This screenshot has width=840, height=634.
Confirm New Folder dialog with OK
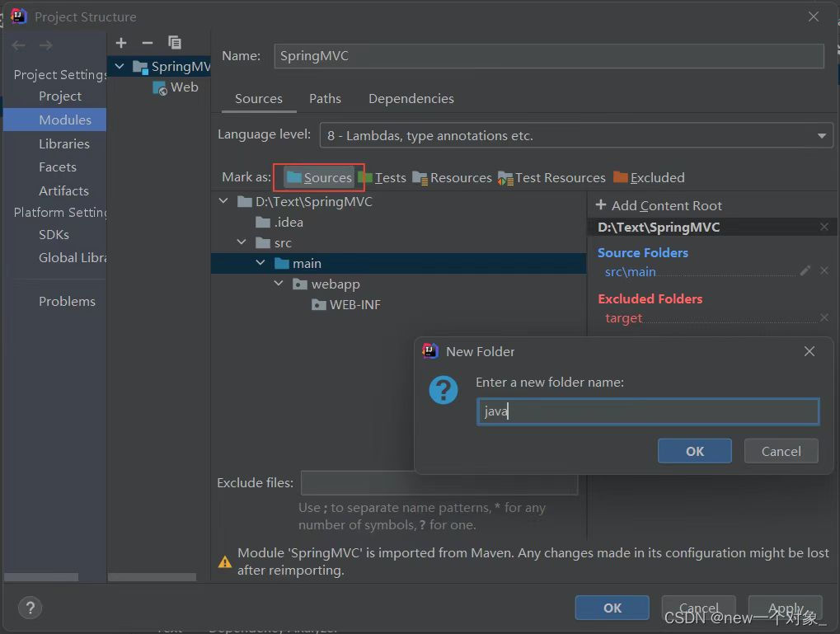pos(694,451)
